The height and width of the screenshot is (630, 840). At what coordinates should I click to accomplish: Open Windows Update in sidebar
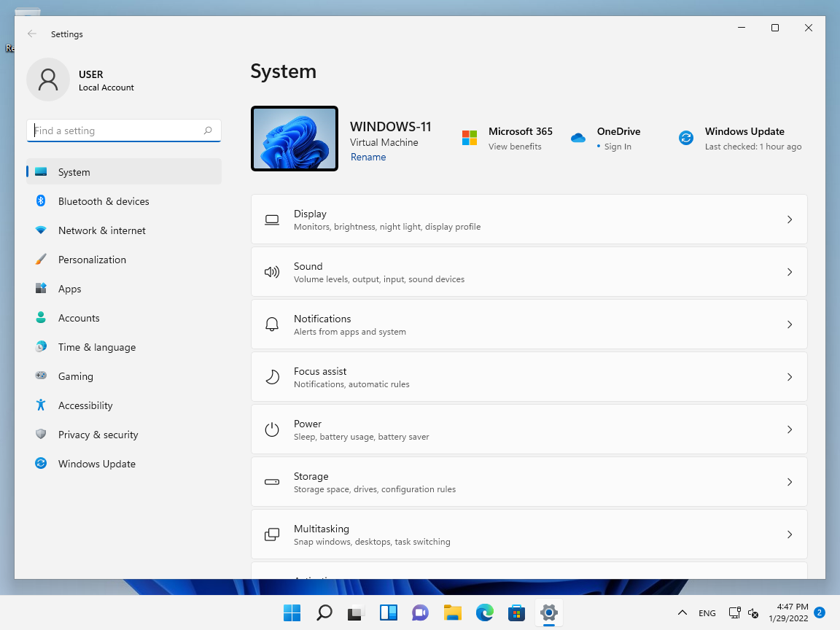(124, 464)
